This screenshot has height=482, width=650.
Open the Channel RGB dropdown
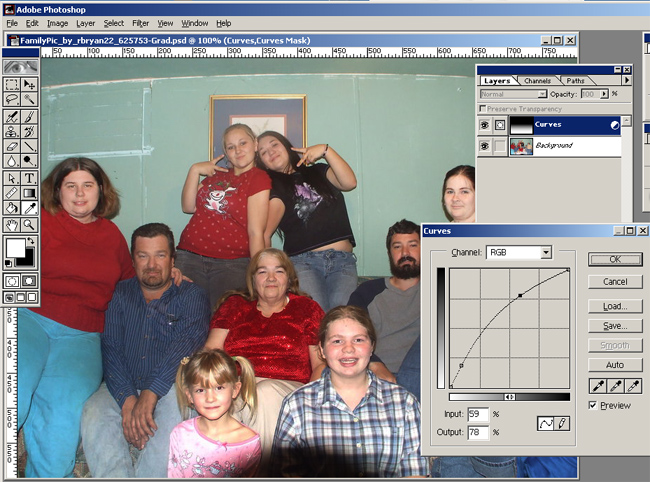click(546, 253)
